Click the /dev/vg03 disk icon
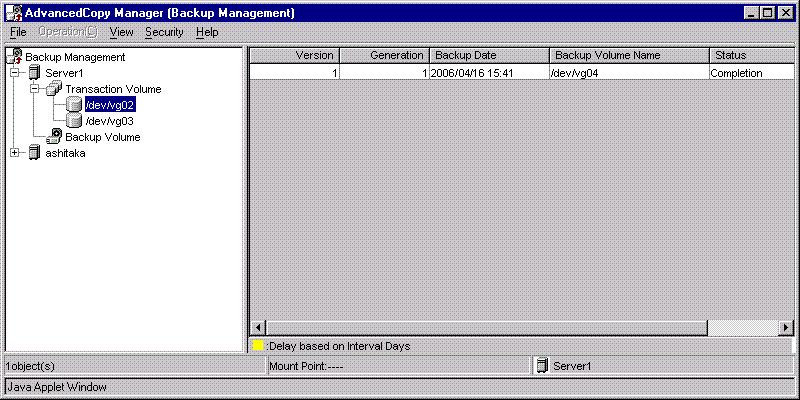This screenshot has height=400, width=800. 74,121
